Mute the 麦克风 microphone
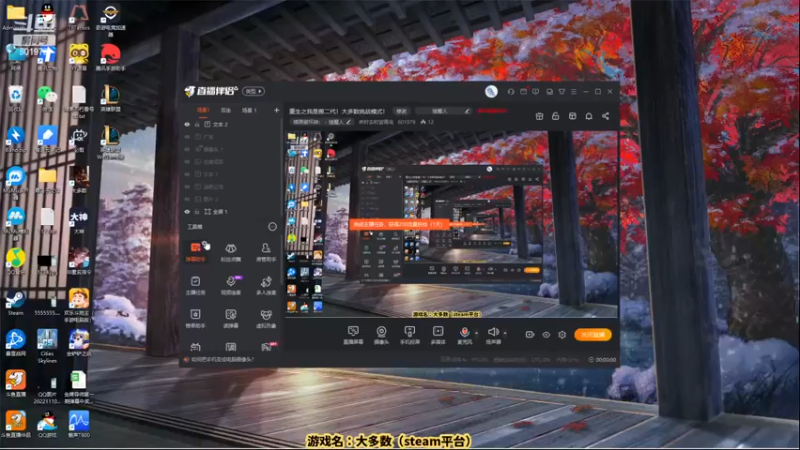This screenshot has height=450, width=800. tap(464, 335)
